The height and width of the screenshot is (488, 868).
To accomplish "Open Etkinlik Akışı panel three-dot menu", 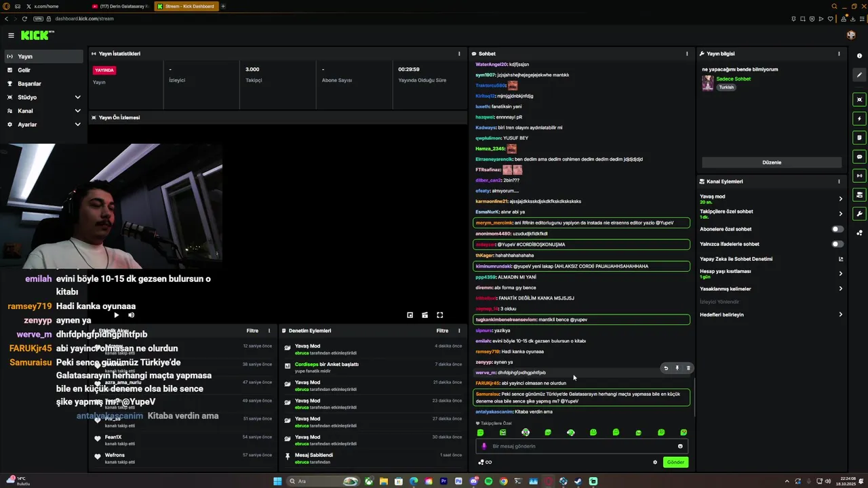I will 269,331.
